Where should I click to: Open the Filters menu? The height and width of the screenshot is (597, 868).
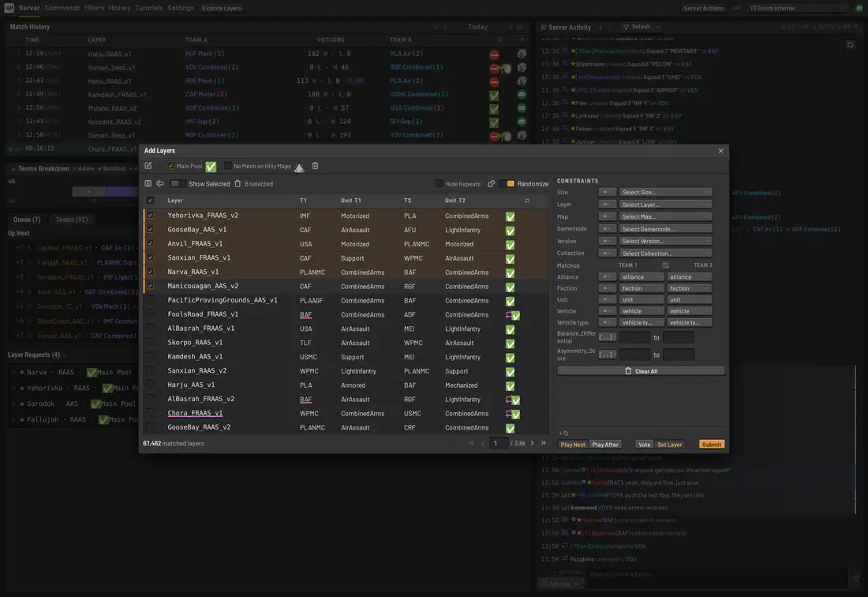pos(94,8)
